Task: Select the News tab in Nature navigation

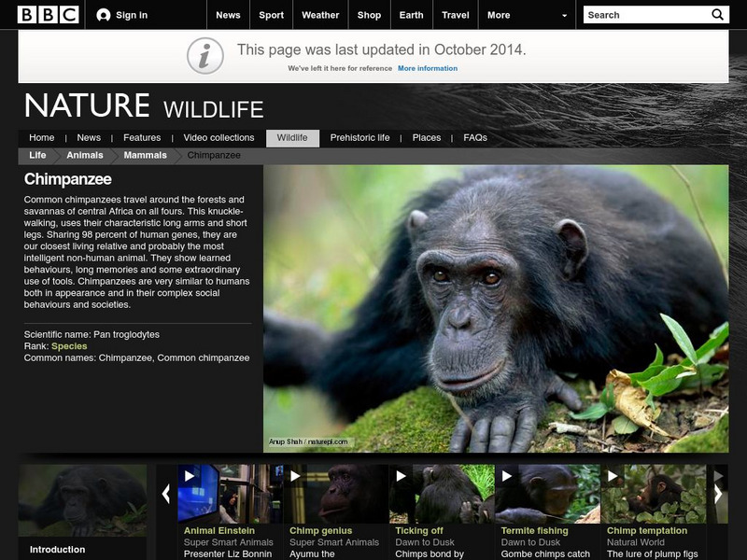Action: pyautogui.click(x=89, y=137)
